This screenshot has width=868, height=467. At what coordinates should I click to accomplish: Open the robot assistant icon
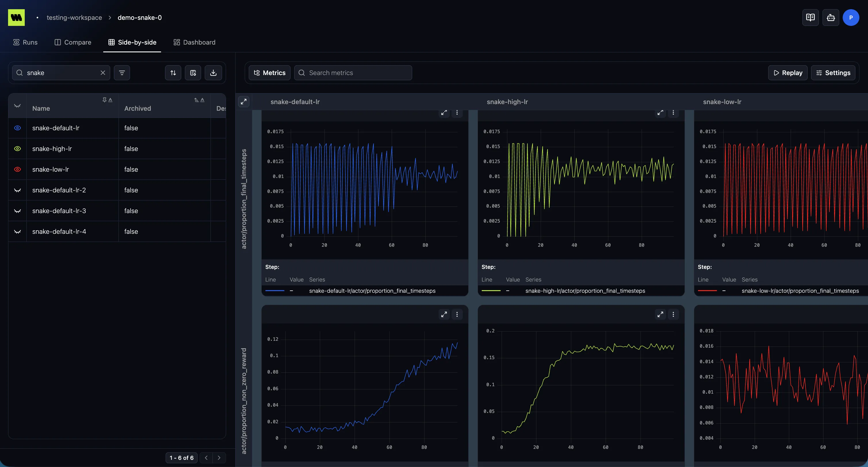[831, 18]
